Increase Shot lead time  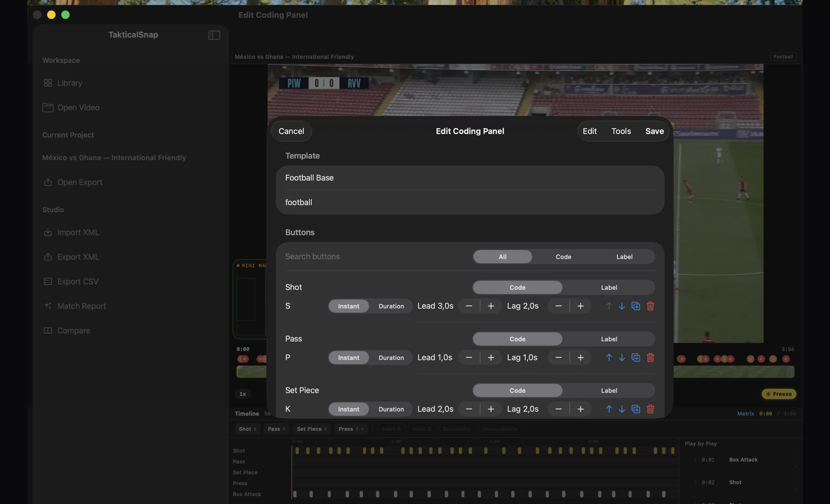[491, 306]
